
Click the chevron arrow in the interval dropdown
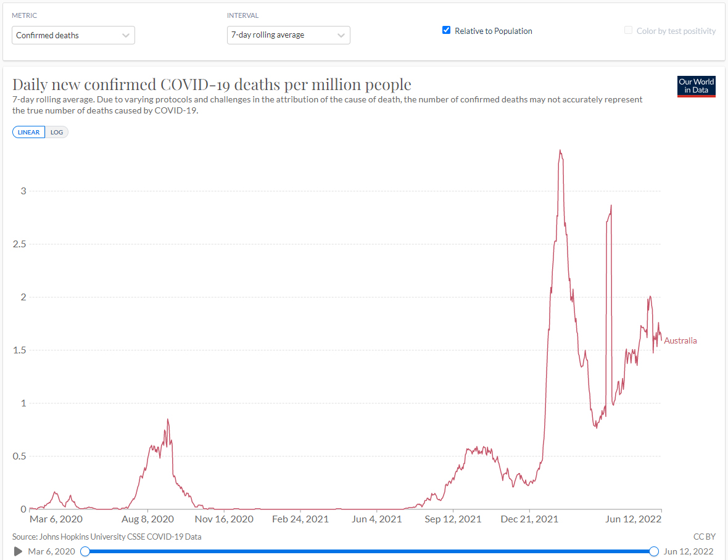point(341,35)
